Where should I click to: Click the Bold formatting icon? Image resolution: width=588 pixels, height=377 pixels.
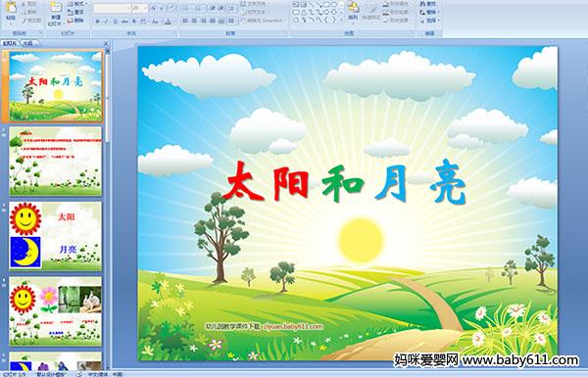click(x=97, y=22)
